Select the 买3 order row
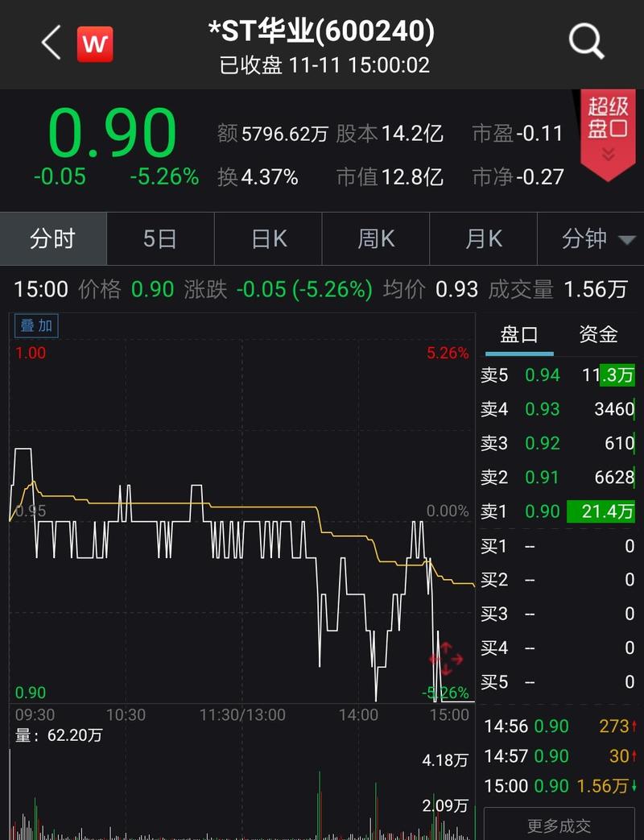 pos(557,614)
